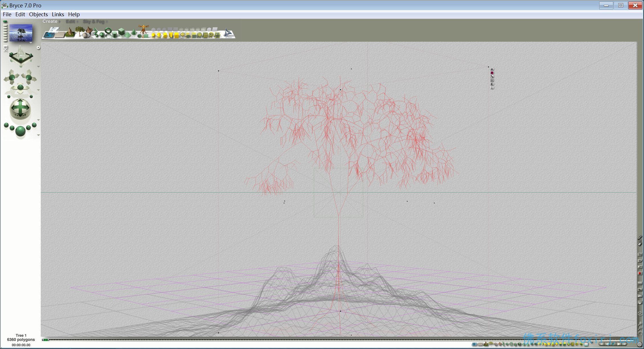The width and height of the screenshot is (644, 349).
Task: Create a green pyramid primitive
Action: point(128,35)
